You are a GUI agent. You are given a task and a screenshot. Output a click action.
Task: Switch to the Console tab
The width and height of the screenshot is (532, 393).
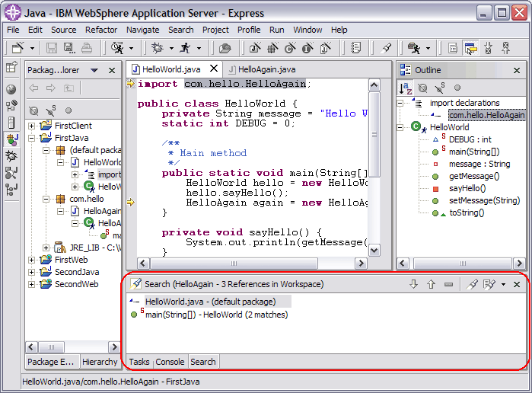(170, 362)
